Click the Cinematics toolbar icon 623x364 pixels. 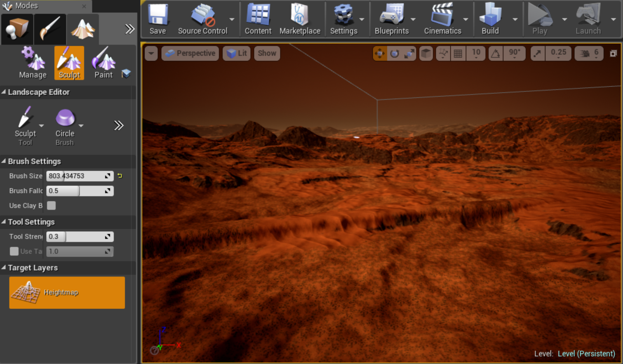442,19
